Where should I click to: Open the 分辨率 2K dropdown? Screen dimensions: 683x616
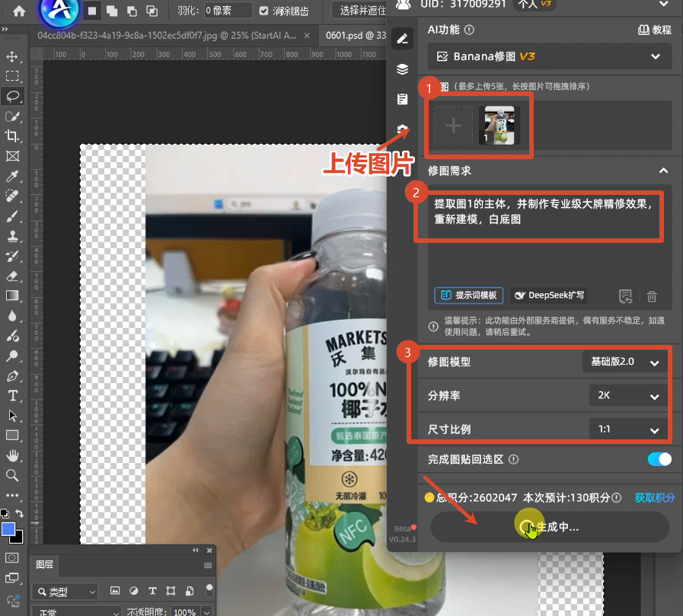(628, 395)
